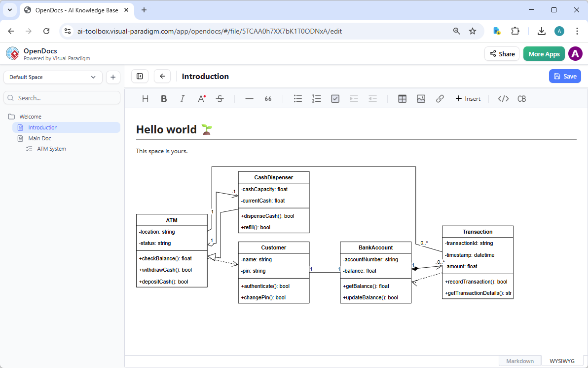Toggle bold formatting

[163, 98]
